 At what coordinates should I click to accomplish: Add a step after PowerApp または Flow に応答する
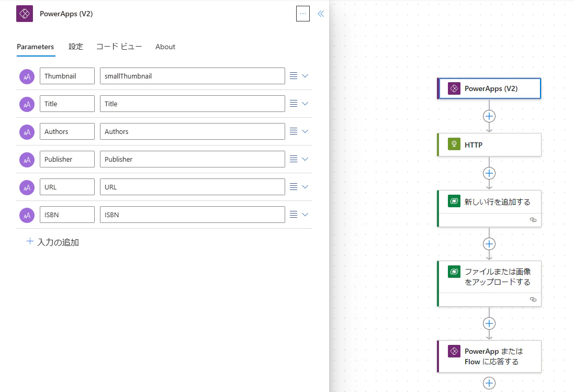[x=489, y=383]
